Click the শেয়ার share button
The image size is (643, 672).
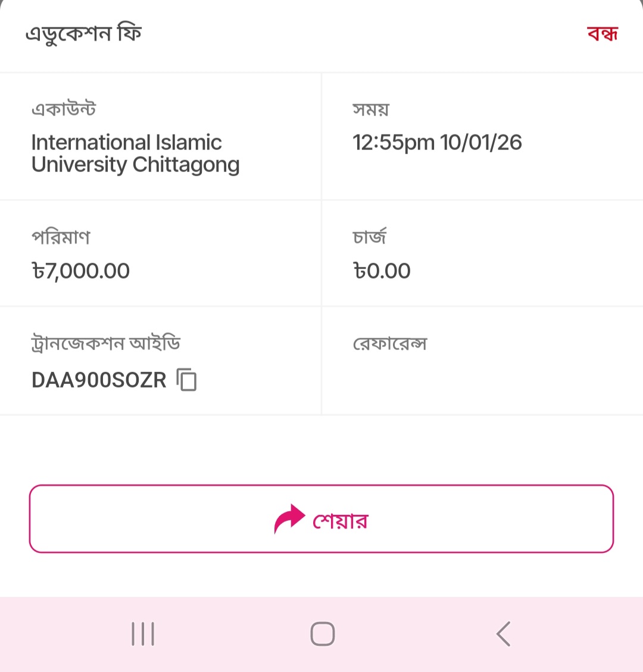click(x=341, y=520)
